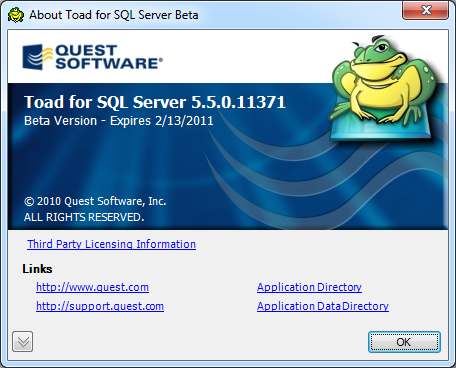Visit http://www.quest.com link
456x368 pixels.
coord(92,287)
